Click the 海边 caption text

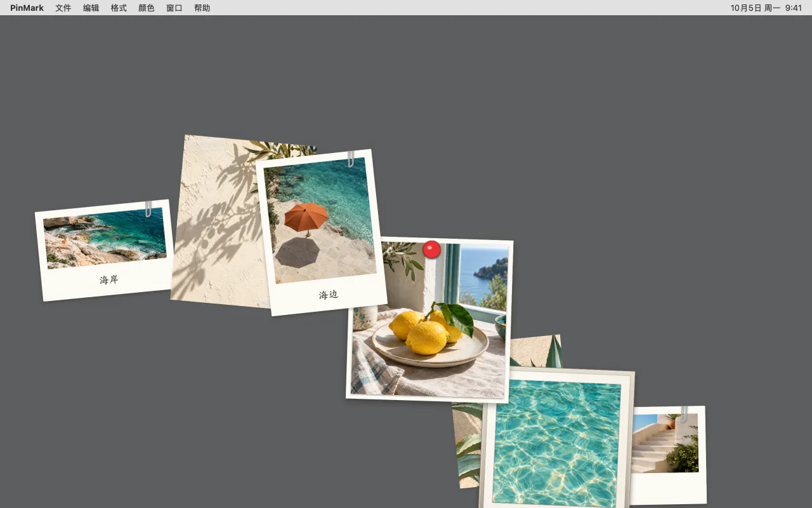pos(329,295)
